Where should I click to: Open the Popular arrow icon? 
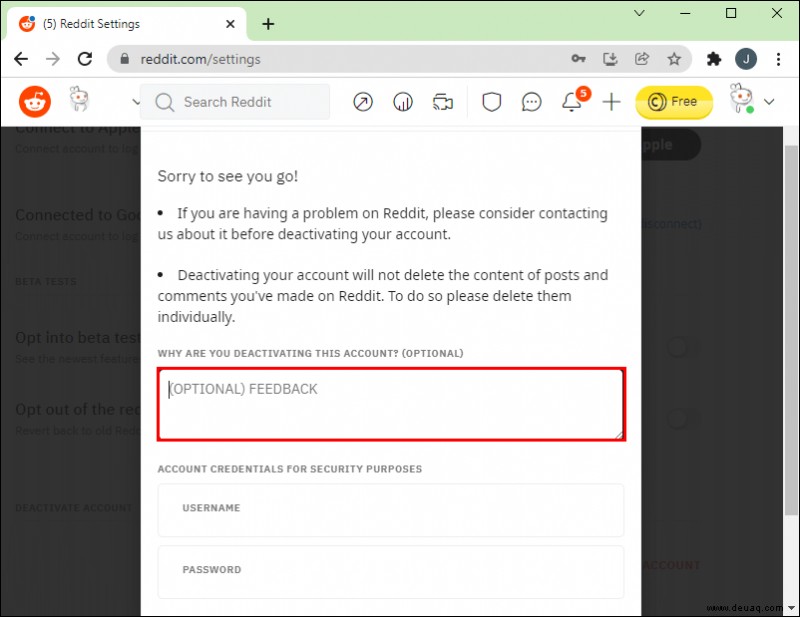point(363,102)
